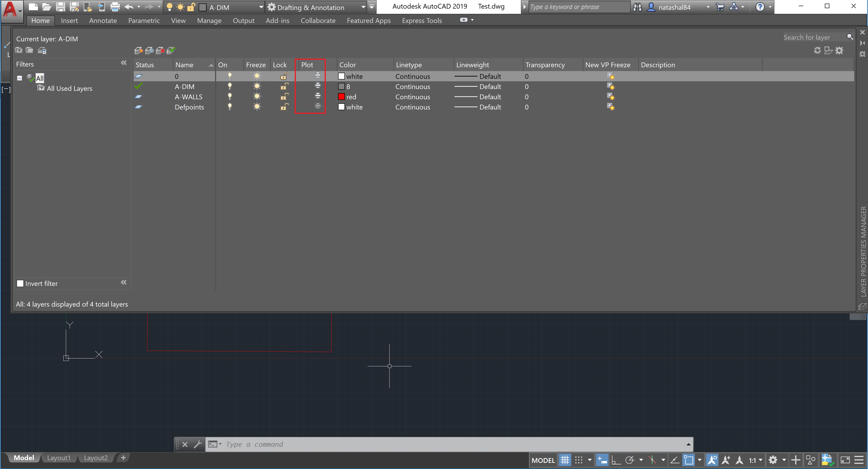Screen dimensions: 868x469
Task: Change the red color swatch of A-WALLS
Action: (341, 97)
